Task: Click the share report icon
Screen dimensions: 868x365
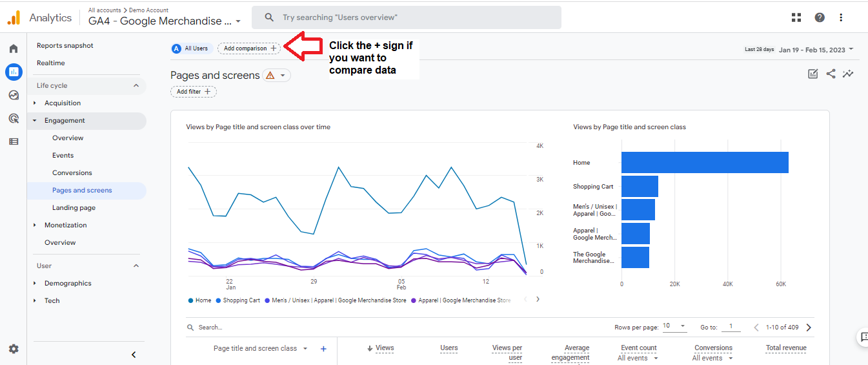Action: click(x=831, y=74)
